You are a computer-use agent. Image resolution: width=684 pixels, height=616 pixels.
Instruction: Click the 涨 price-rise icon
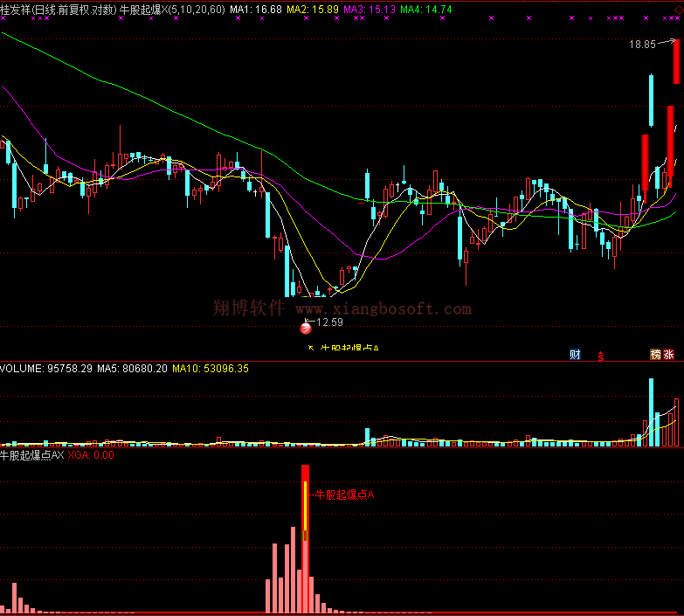click(669, 354)
